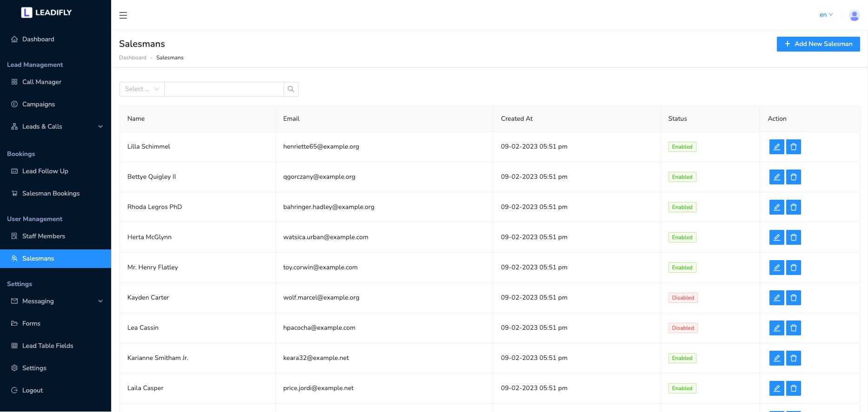Open the user profile avatar

pos(854,15)
